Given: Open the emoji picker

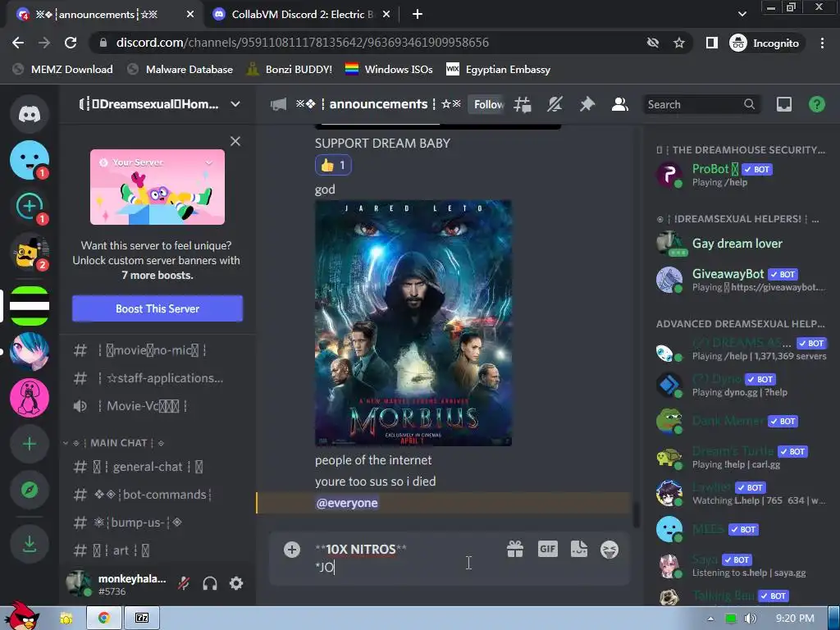Looking at the screenshot, I should [x=609, y=550].
